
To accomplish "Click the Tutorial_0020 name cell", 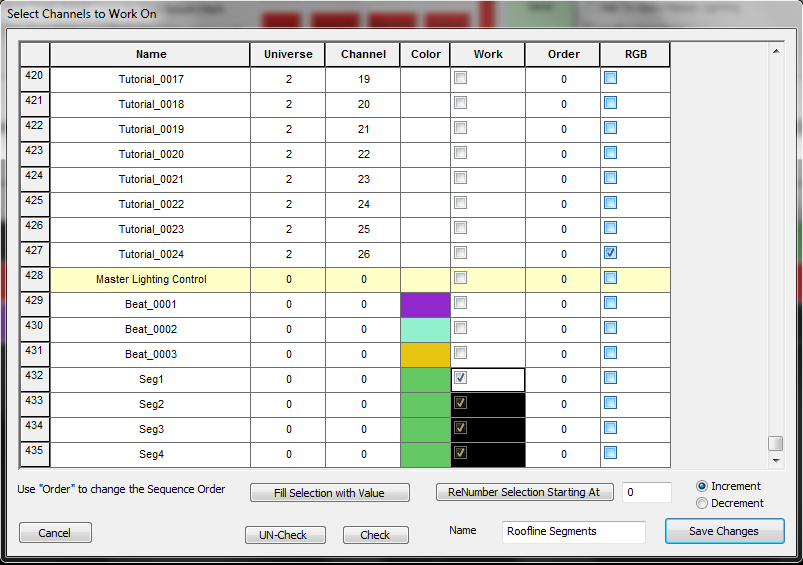I will click(x=151, y=155).
